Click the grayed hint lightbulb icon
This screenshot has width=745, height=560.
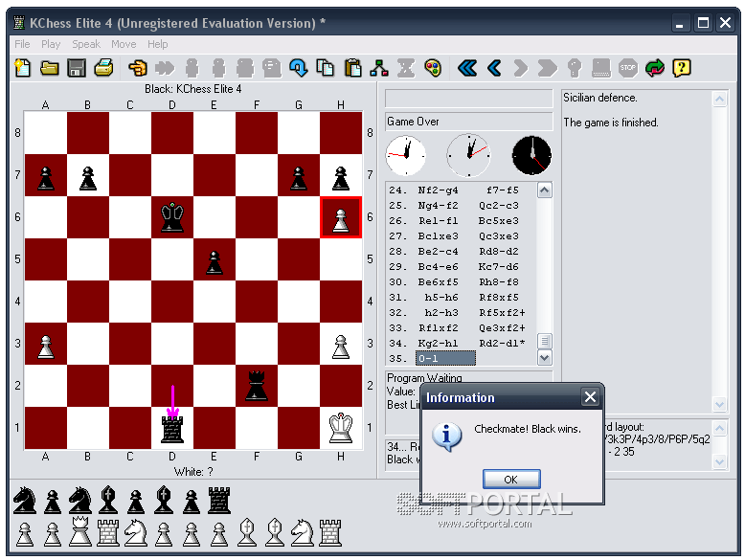click(x=575, y=68)
